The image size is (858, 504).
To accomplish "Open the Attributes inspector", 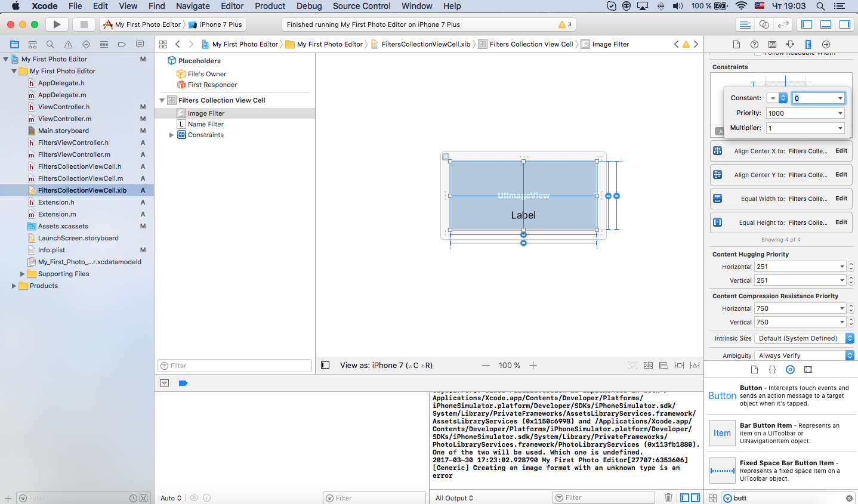I will [x=790, y=44].
